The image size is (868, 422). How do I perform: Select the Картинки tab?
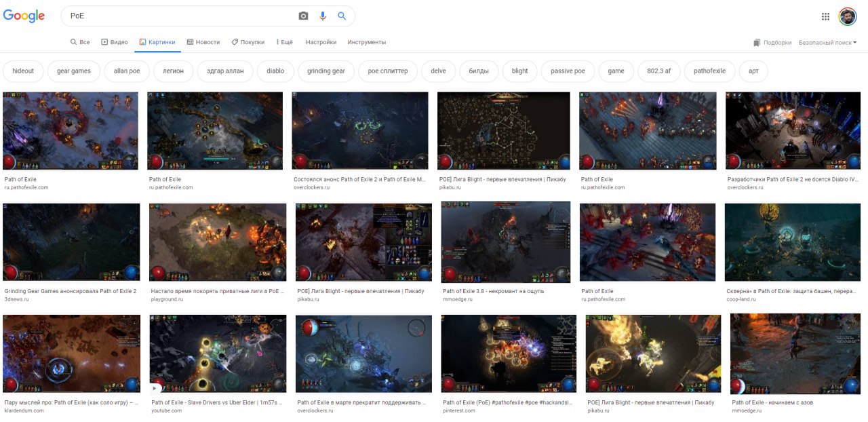tap(157, 42)
